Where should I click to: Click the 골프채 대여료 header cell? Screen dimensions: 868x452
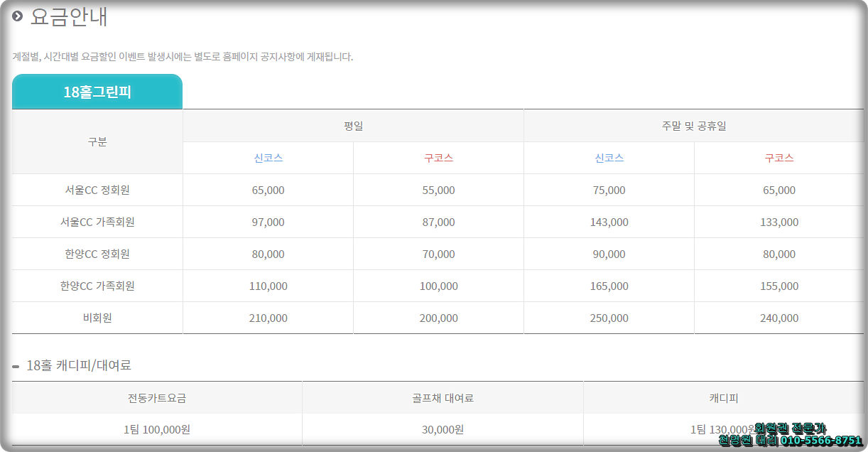443,398
